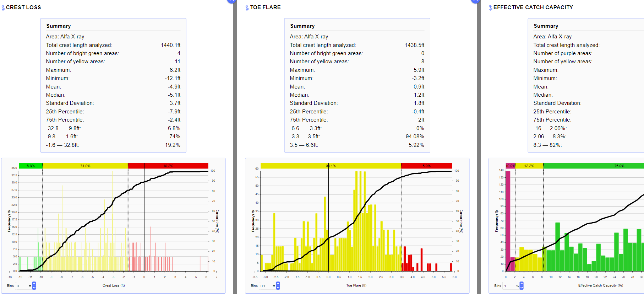Click the Crest Loss Bins spinner arrows

(34, 286)
